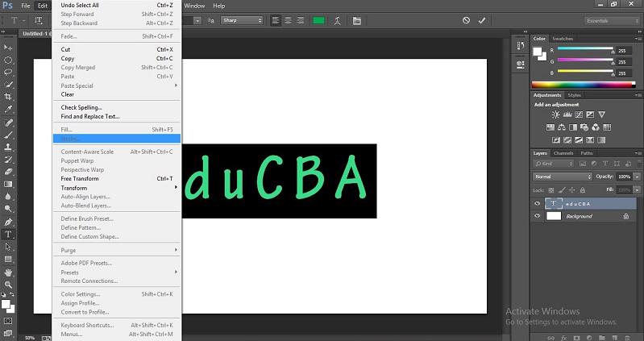Choose Find and Replace Text...

(x=117, y=116)
